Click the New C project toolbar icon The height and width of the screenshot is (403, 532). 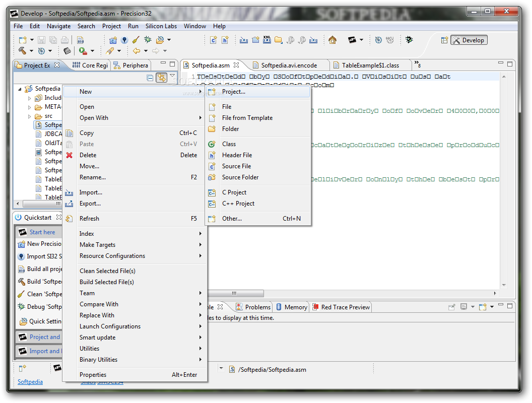[113, 40]
